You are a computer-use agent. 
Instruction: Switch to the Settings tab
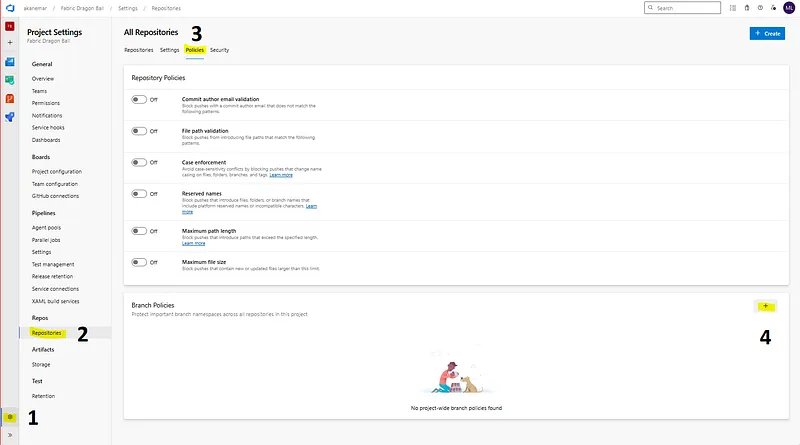[x=169, y=50]
